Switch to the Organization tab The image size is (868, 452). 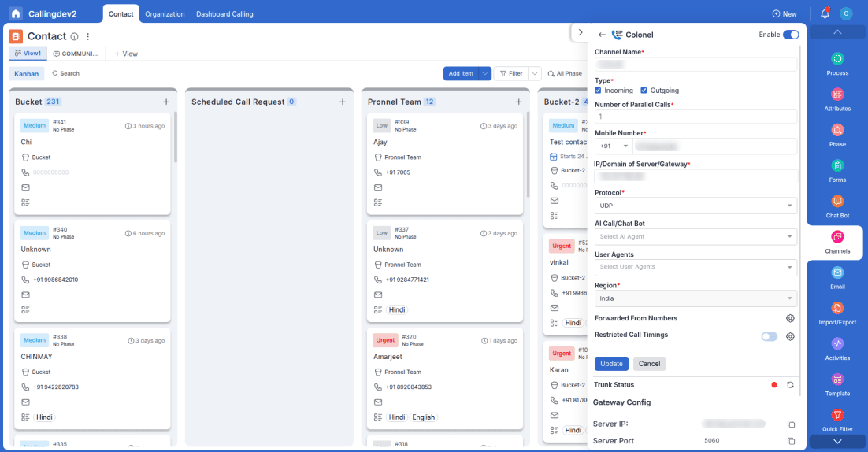point(165,14)
